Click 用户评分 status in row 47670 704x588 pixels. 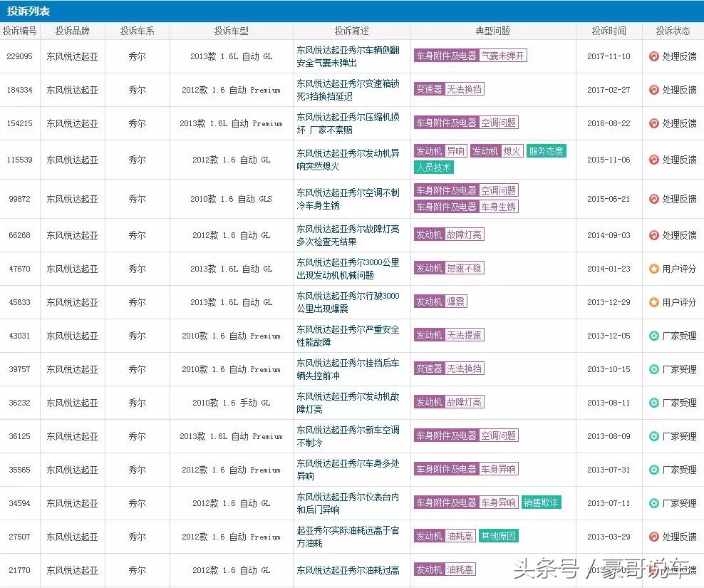679,269
